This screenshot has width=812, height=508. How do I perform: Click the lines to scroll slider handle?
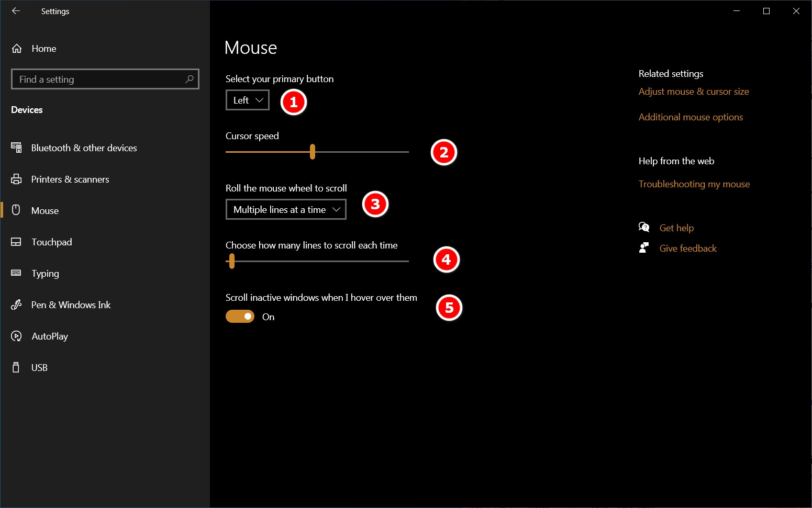click(x=232, y=261)
